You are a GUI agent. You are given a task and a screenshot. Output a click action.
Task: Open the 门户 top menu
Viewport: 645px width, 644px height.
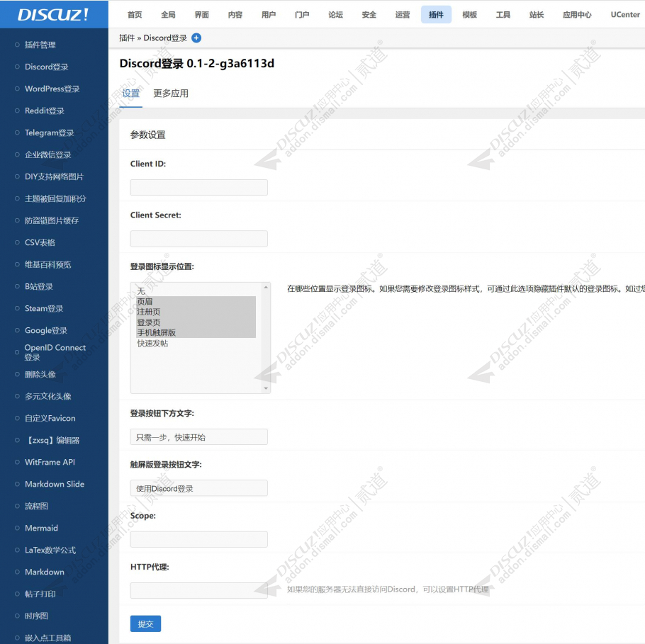click(x=302, y=14)
